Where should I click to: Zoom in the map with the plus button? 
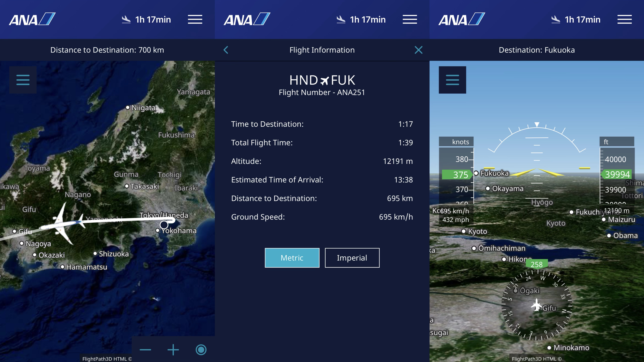tap(173, 350)
